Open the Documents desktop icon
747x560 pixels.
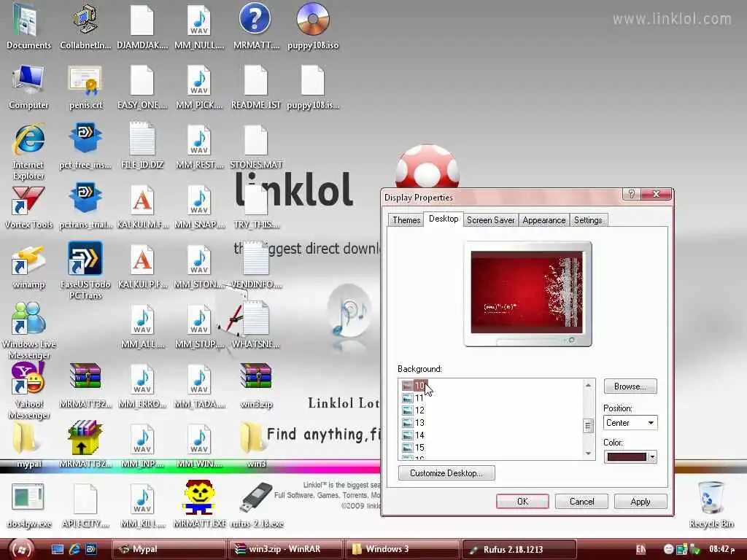pos(28,26)
